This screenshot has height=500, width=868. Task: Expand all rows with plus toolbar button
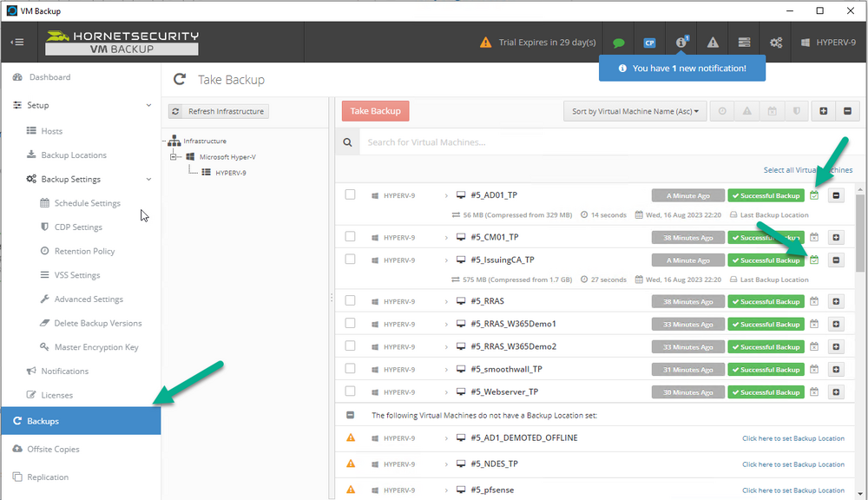point(823,111)
